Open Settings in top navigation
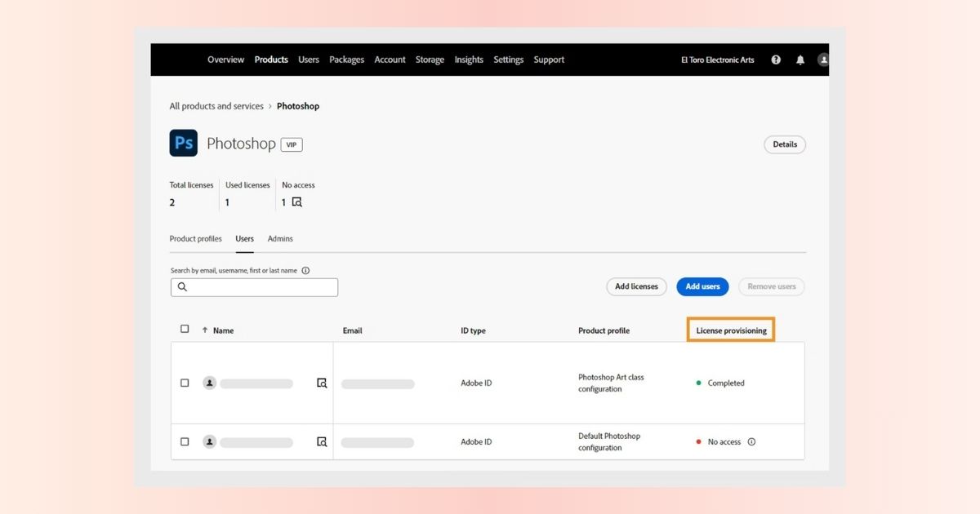This screenshot has width=980, height=514. click(508, 60)
